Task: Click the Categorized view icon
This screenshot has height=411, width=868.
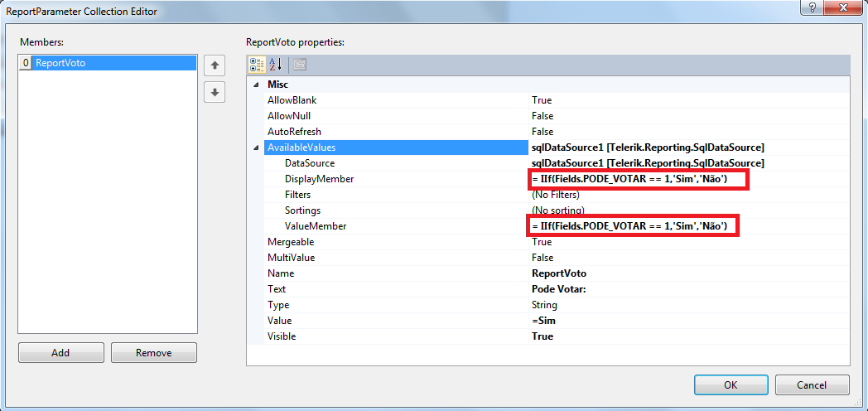Action: point(257,65)
